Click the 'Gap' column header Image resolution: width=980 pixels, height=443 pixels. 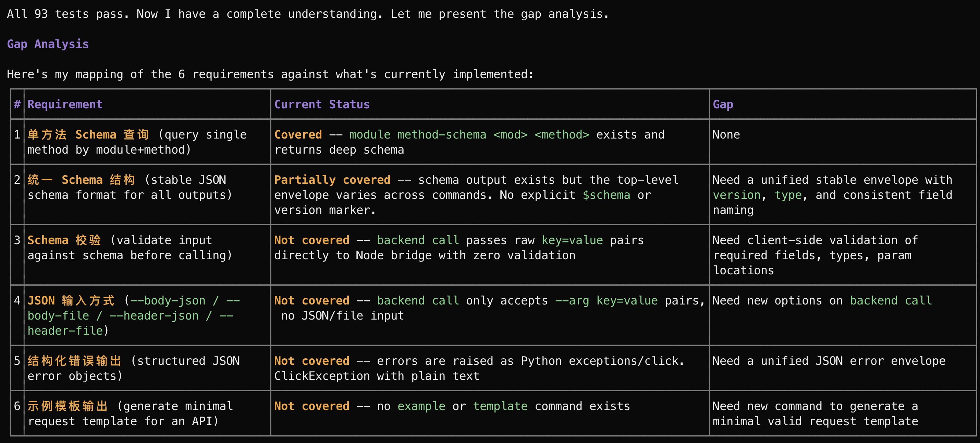coord(723,104)
